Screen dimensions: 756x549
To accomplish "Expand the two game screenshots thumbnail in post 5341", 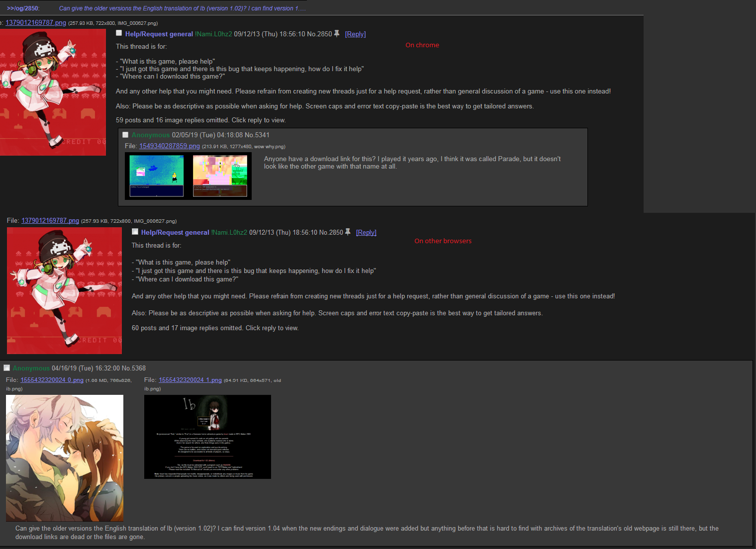I will pos(188,176).
